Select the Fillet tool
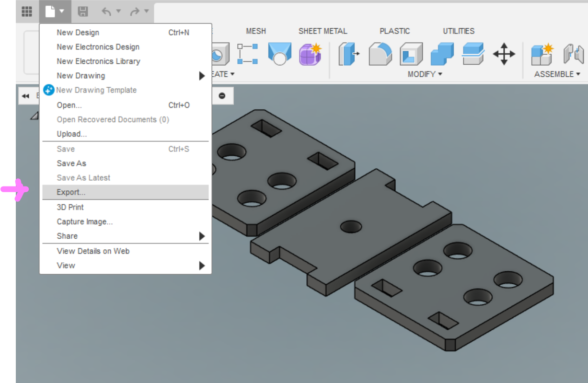This screenshot has width=588, height=383. [x=380, y=54]
